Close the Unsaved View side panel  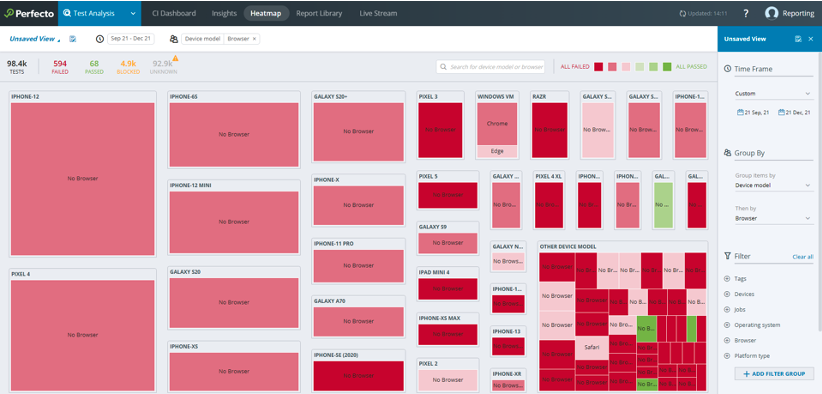tap(811, 39)
